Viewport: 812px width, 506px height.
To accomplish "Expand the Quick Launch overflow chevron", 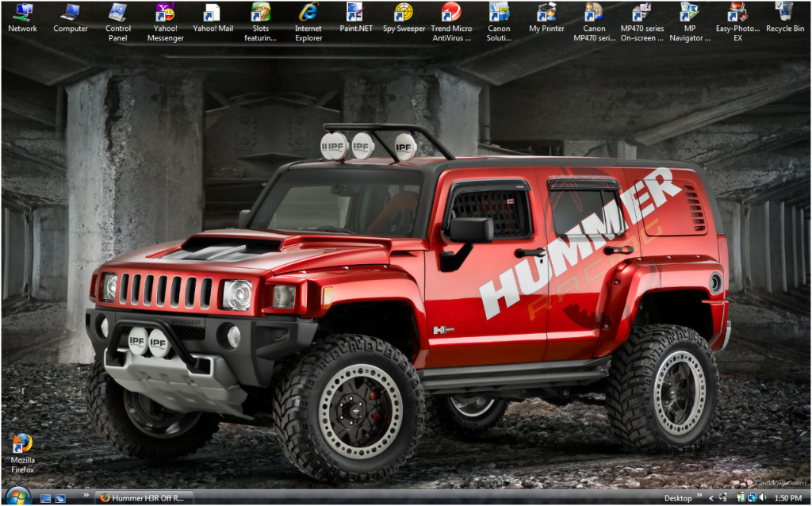I will [x=86, y=496].
